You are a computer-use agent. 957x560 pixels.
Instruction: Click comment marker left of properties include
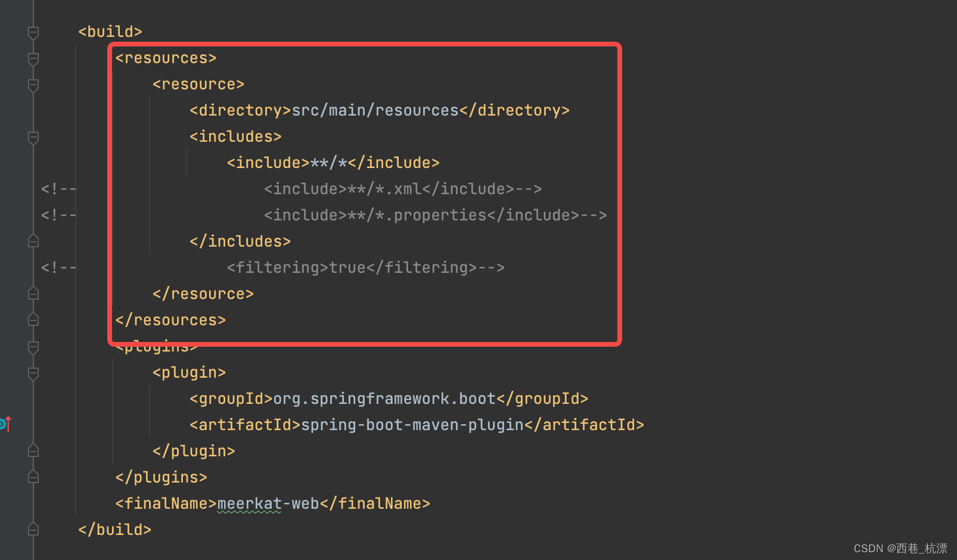point(58,215)
